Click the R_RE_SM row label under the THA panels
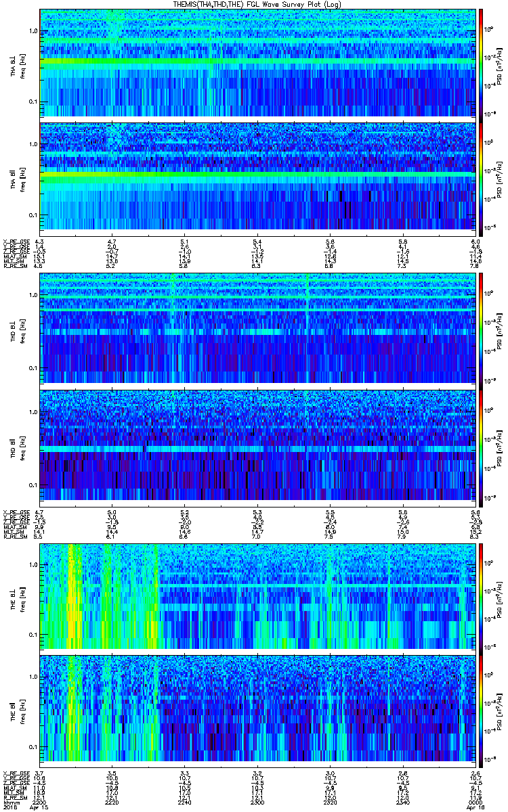 [x=15, y=267]
